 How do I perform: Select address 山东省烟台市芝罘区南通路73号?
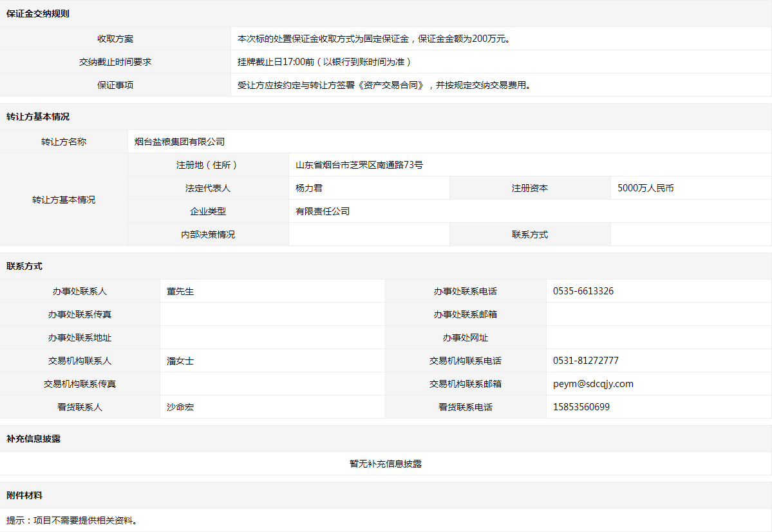pyautogui.click(x=359, y=164)
